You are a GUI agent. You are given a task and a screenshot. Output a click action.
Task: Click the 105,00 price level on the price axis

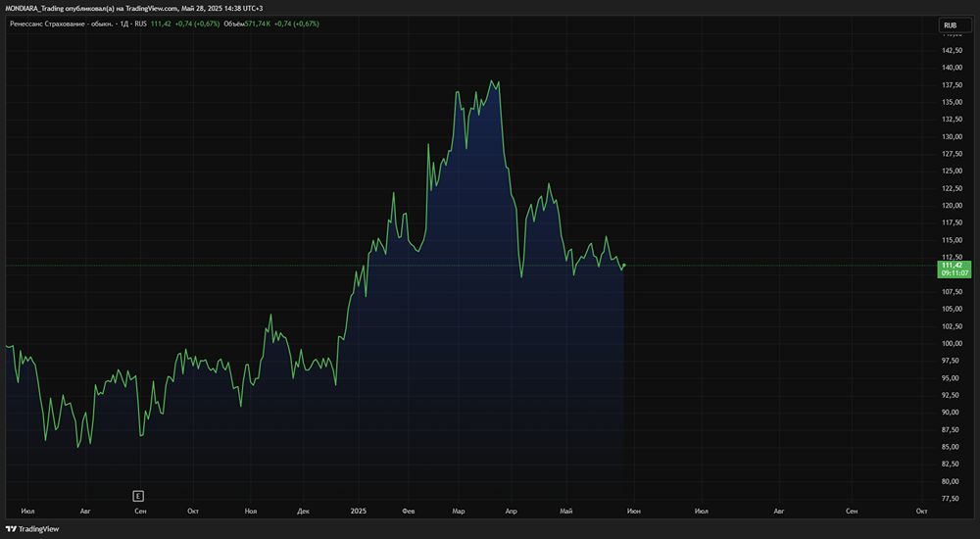(x=952, y=309)
